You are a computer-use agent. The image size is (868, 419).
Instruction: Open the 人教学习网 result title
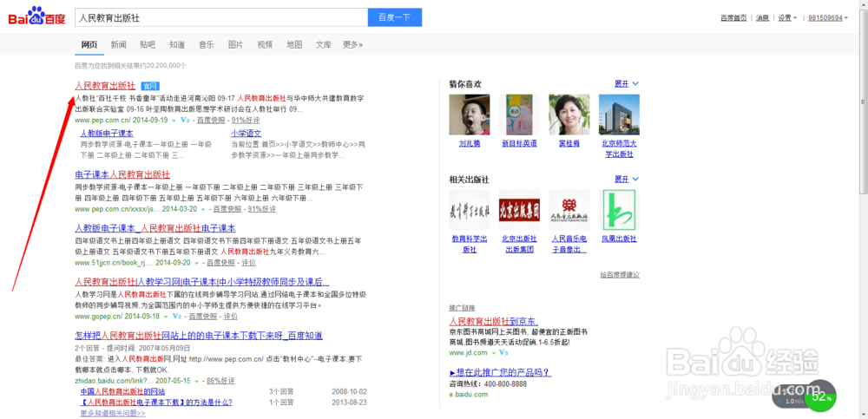tap(202, 282)
